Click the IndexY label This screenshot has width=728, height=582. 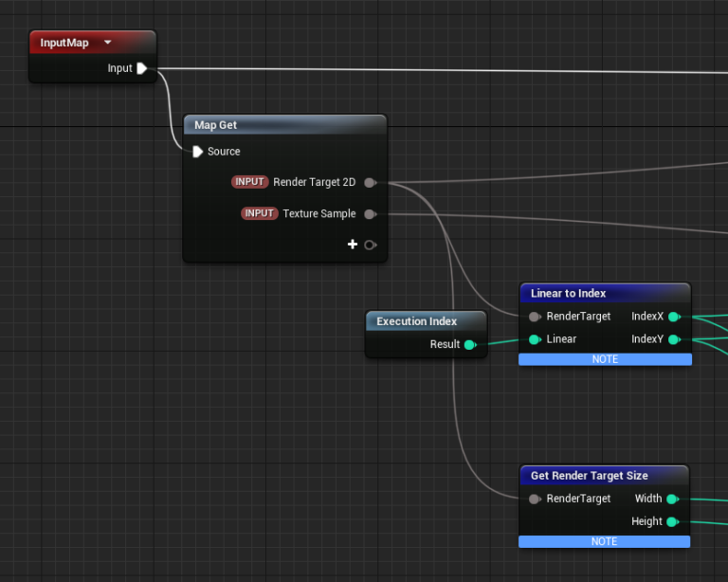click(x=647, y=339)
